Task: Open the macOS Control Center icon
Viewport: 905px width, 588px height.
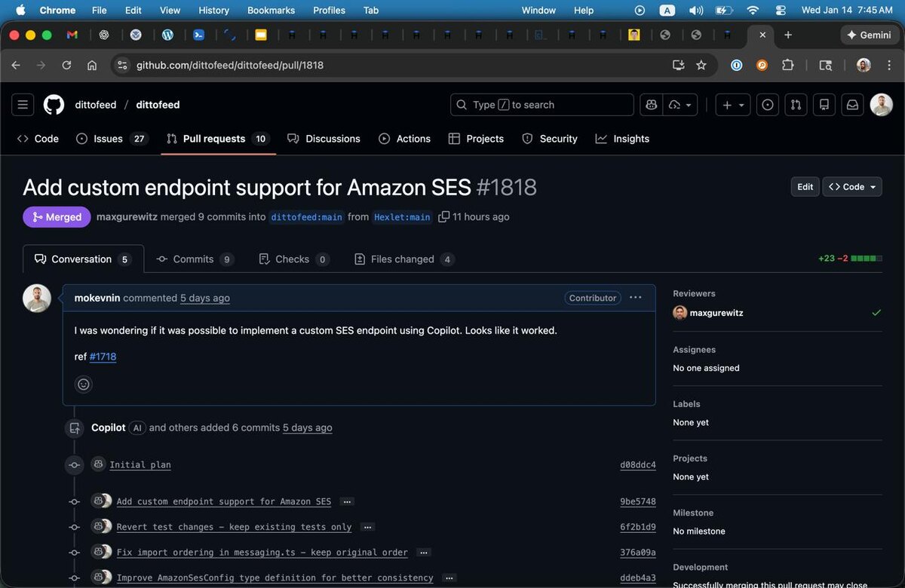Action: [781, 10]
